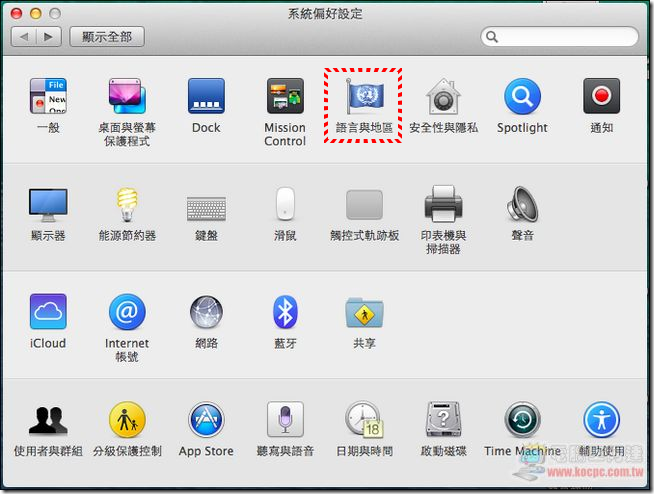Open 印表機與掃描器 preferences

coord(443,204)
